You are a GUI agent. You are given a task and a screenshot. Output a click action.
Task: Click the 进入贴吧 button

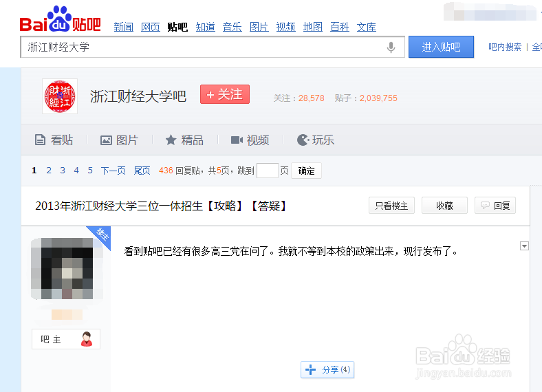point(441,47)
